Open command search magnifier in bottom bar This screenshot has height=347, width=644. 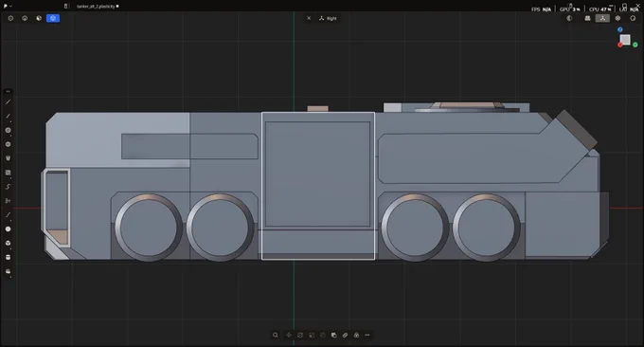[276, 335]
